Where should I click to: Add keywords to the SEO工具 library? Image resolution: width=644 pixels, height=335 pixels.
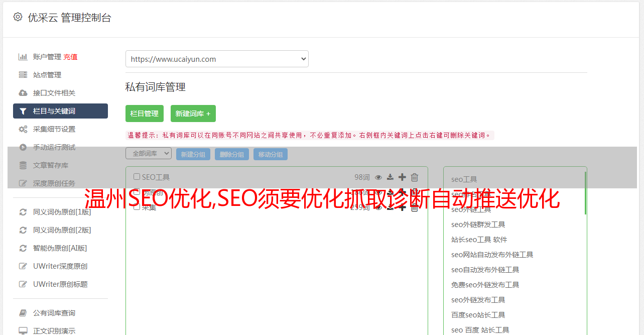coord(402,177)
